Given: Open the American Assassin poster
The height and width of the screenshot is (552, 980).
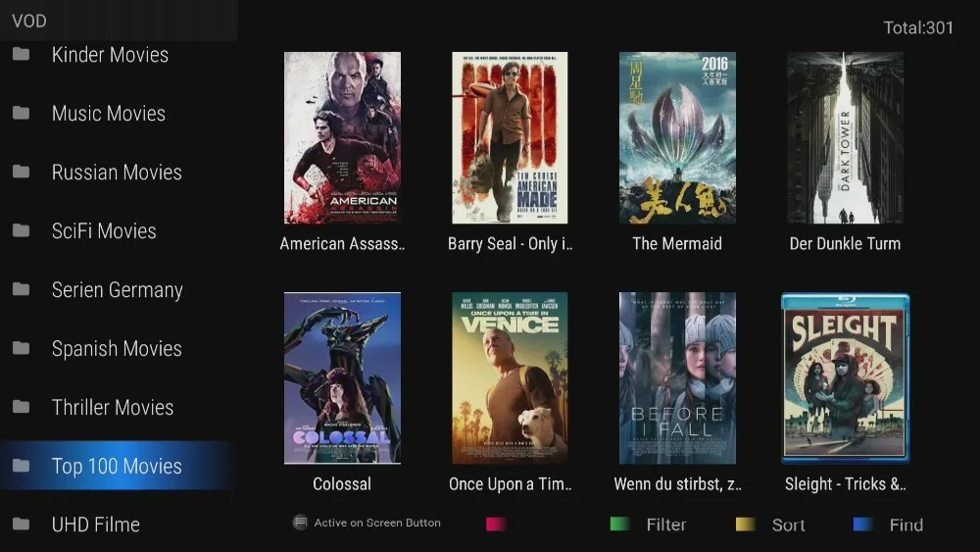Looking at the screenshot, I should 342,137.
